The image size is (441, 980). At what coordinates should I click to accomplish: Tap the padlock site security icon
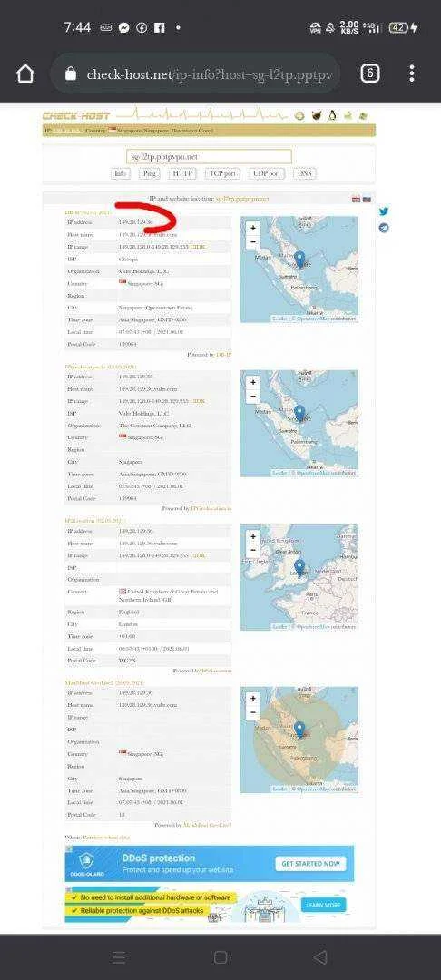point(71,74)
